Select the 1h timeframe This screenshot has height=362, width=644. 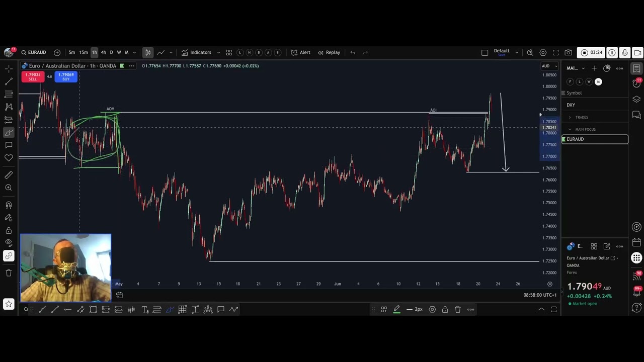94,52
